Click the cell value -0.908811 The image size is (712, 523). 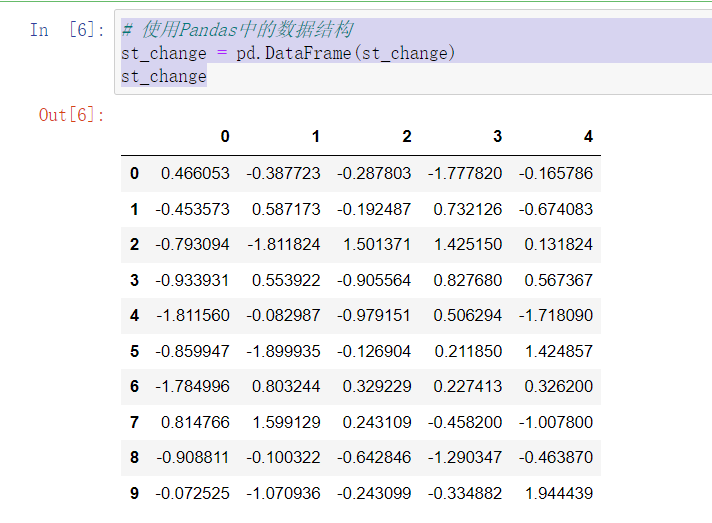193,457
